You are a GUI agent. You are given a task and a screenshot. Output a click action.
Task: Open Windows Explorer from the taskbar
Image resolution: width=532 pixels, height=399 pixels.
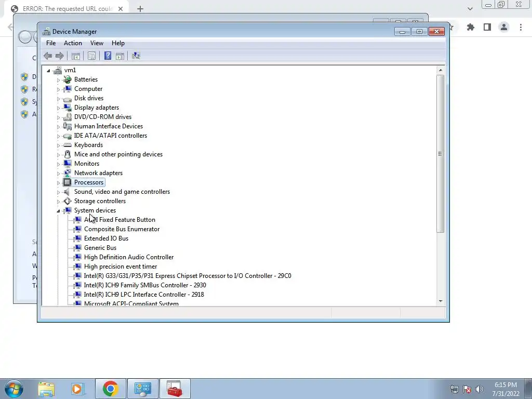click(46, 389)
